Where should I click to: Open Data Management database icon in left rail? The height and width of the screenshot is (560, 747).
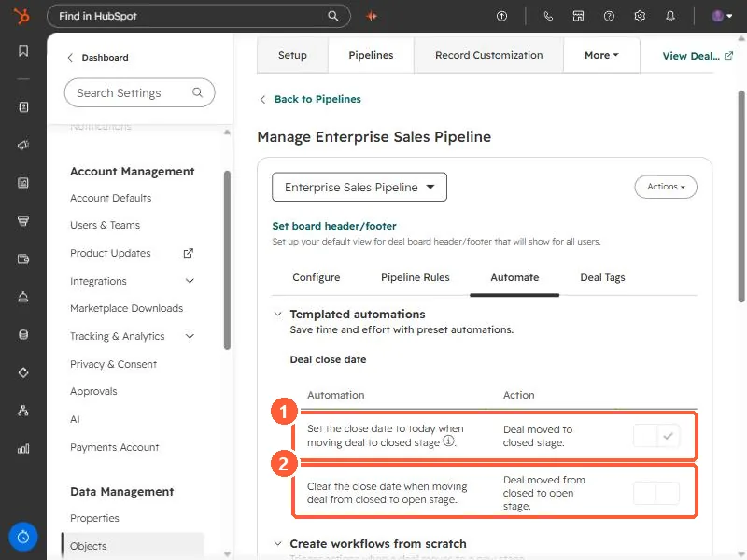[23, 335]
